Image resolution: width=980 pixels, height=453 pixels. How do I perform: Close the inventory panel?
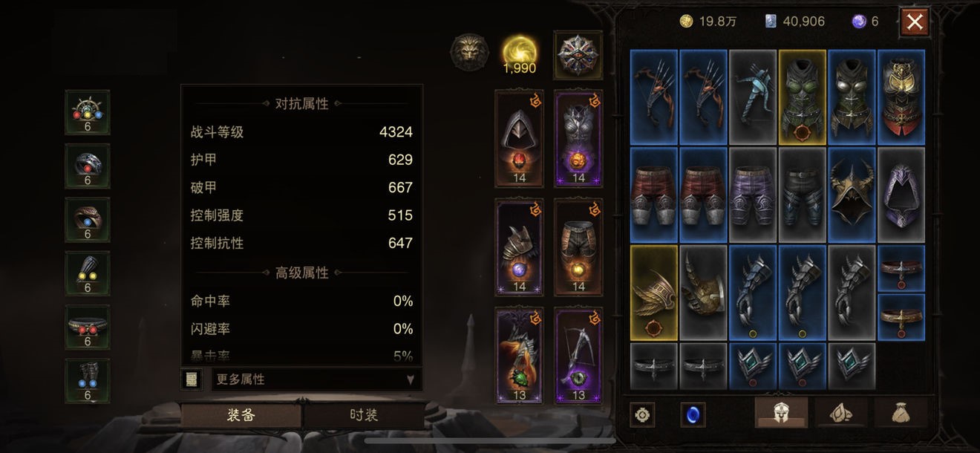(x=915, y=22)
